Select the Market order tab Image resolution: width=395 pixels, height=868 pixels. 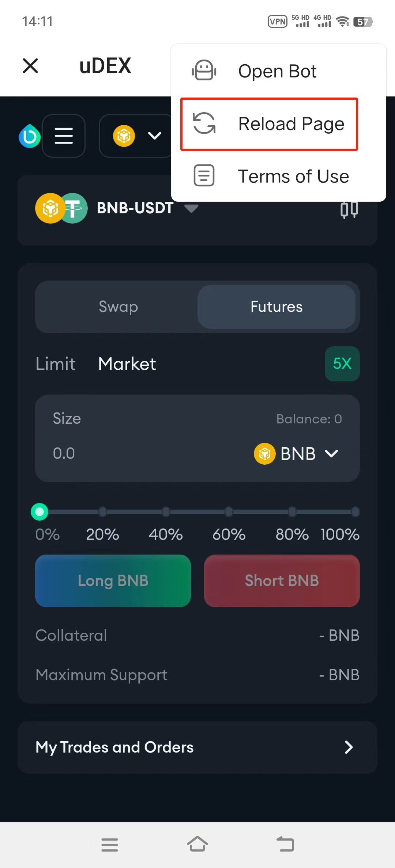[x=127, y=364]
